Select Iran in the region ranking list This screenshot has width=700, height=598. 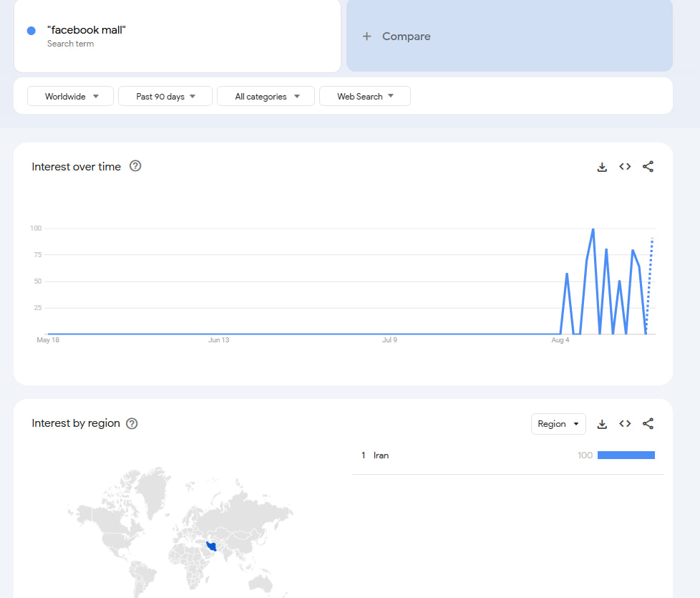[381, 455]
